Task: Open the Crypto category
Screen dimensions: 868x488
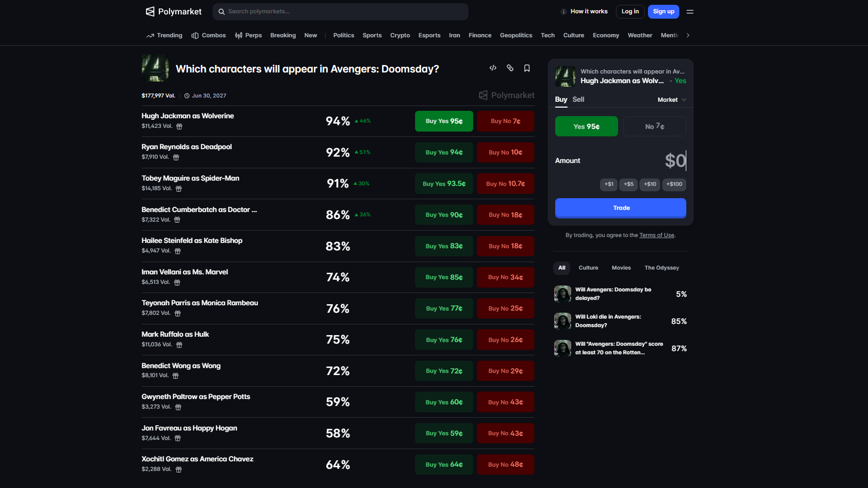Action: [x=400, y=36]
